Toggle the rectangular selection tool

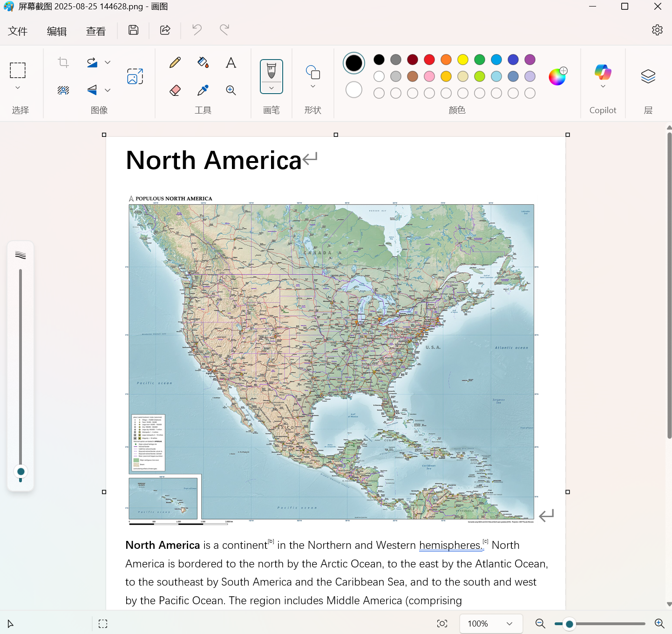[x=18, y=70]
